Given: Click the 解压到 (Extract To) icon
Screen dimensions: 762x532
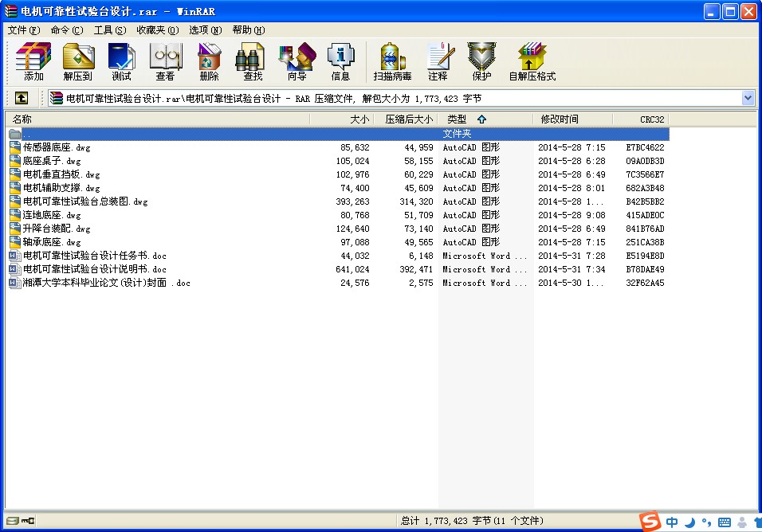Looking at the screenshot, I should click(78, 61).
